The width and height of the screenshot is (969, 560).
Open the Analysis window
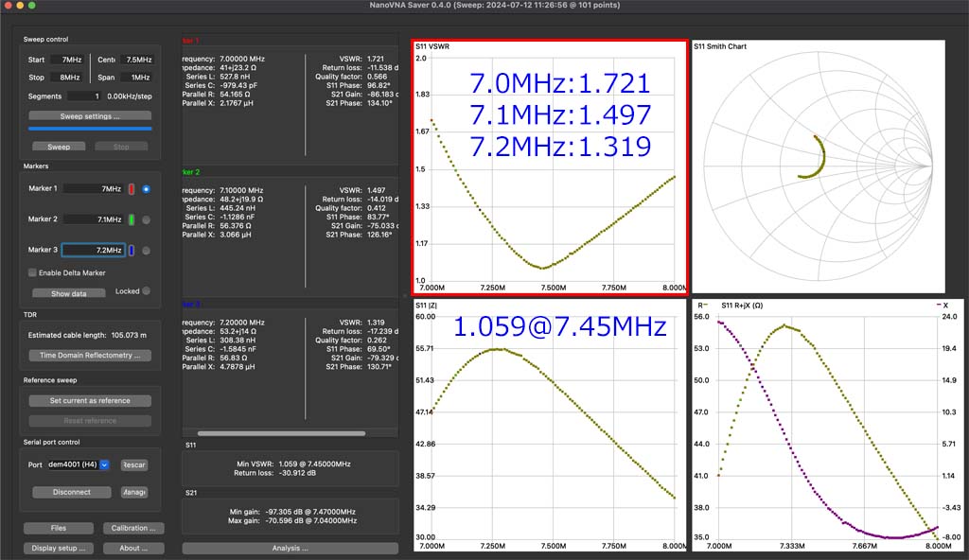(290, 548)
